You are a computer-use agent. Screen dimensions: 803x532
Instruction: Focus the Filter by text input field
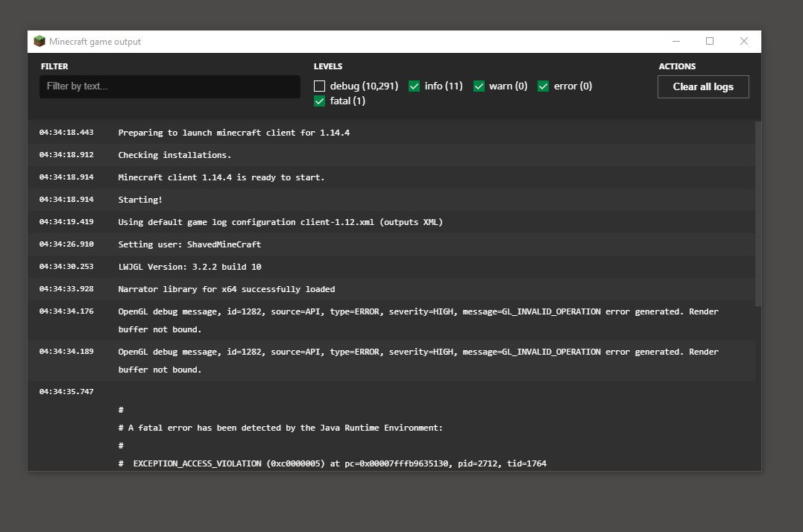click(170, 86)
